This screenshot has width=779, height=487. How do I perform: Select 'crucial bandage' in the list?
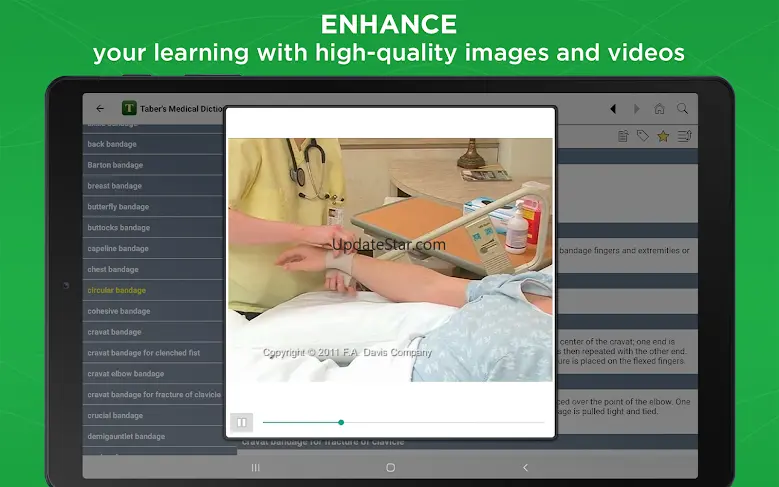tap(153, 415)
